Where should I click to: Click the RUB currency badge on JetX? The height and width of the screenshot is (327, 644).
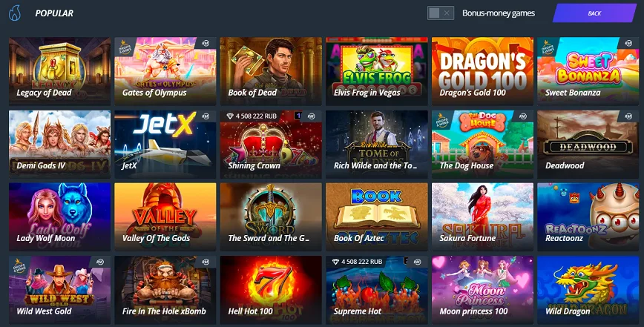tap(206, 116)
